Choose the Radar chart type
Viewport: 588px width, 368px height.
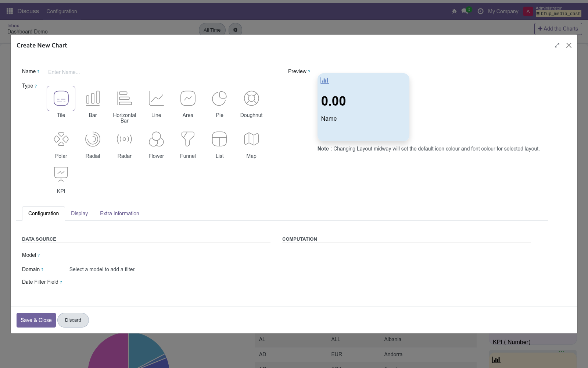click(x=125, y=139)
